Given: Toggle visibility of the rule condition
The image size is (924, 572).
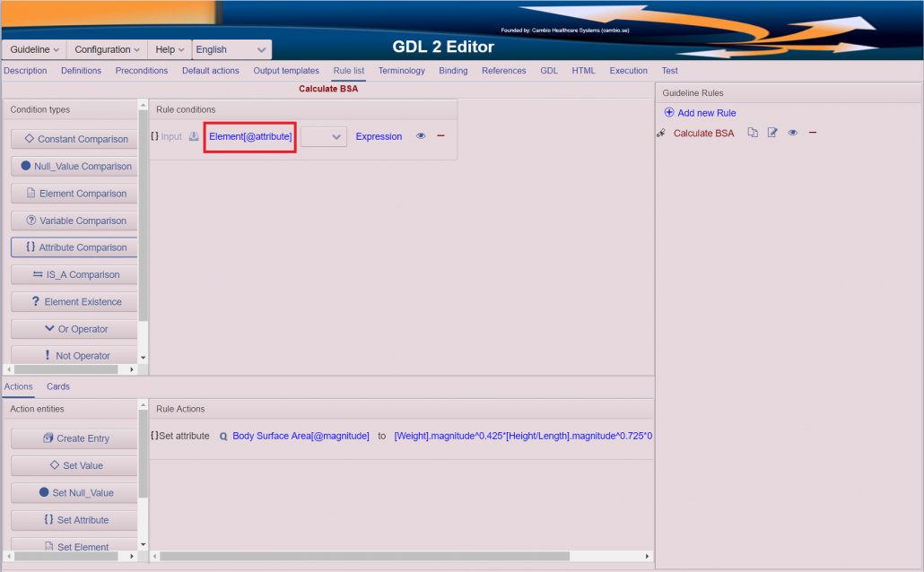Looking at the screenshot, I should [x=420, y=136].
